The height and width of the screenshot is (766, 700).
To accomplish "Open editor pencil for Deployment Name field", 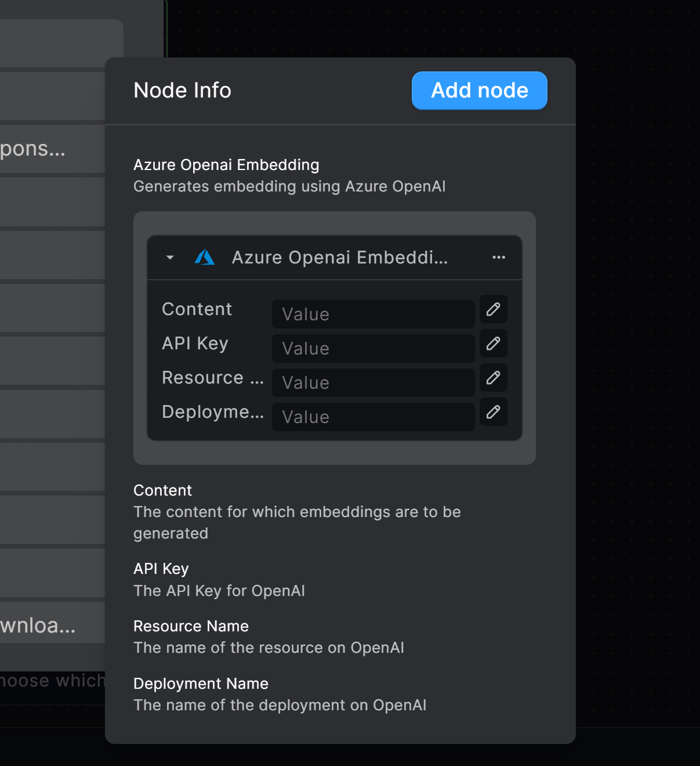I will pos(494,412).
